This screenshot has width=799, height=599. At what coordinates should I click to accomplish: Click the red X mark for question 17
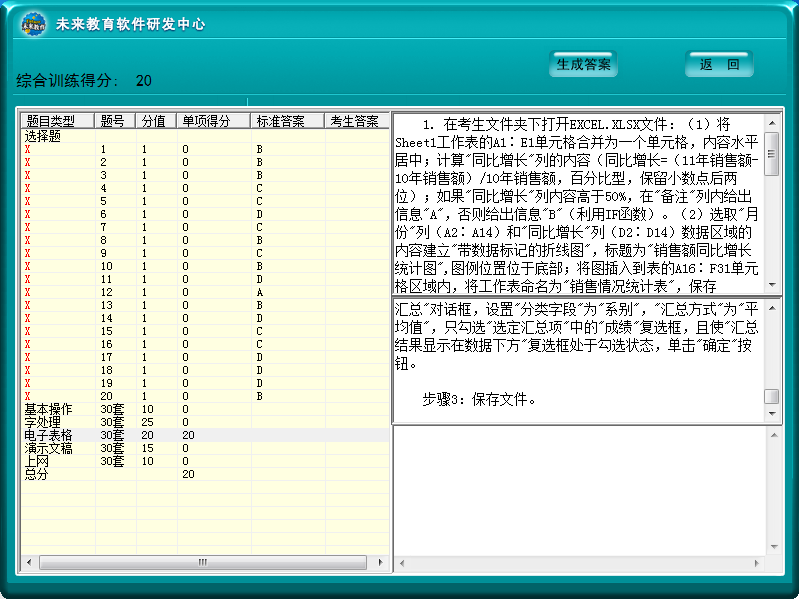pyautogui.click(x=28, y=357)
